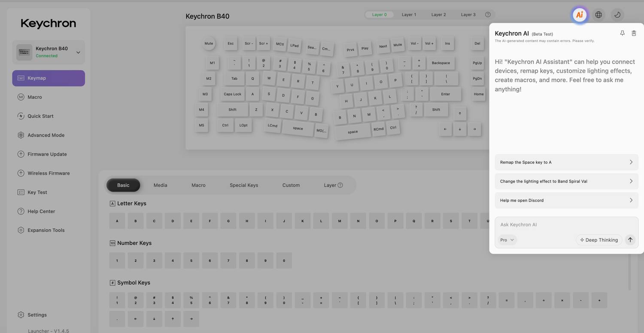Select the LPad key on the keyboard

coord(295,46)
